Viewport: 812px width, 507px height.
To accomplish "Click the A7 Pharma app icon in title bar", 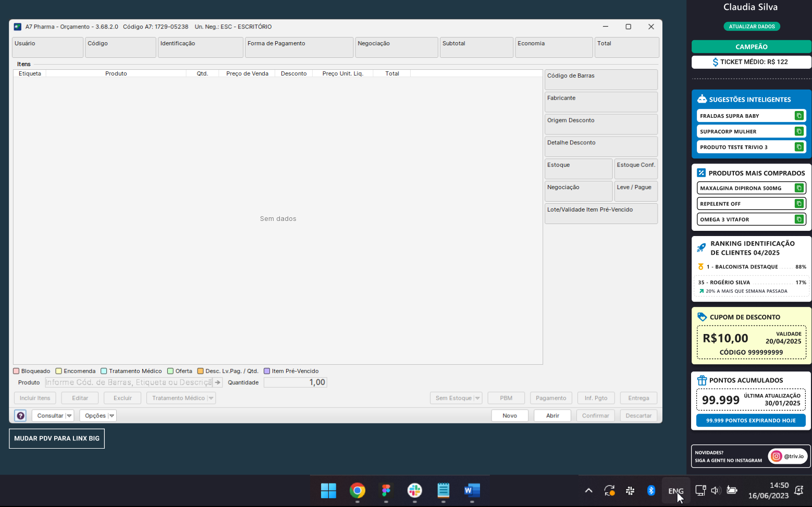I will point(18,27).
